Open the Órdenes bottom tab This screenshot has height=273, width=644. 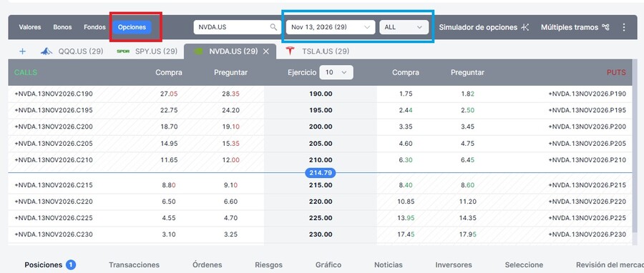click(x=207, y=265)
